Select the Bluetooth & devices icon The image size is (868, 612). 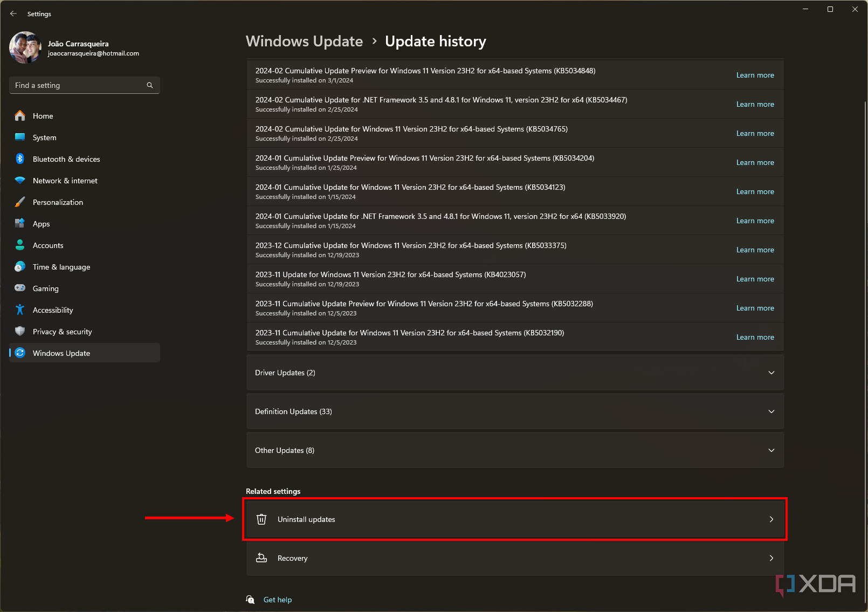20,159
